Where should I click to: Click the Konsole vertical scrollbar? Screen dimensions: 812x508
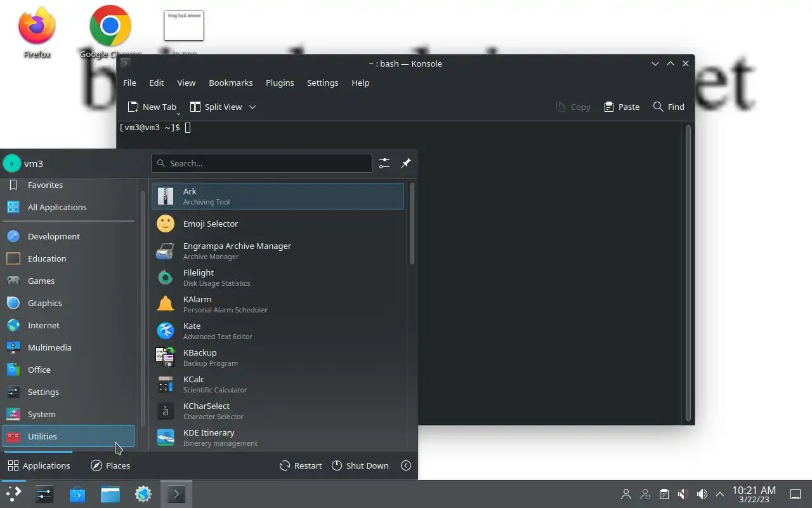coord(688,273)
